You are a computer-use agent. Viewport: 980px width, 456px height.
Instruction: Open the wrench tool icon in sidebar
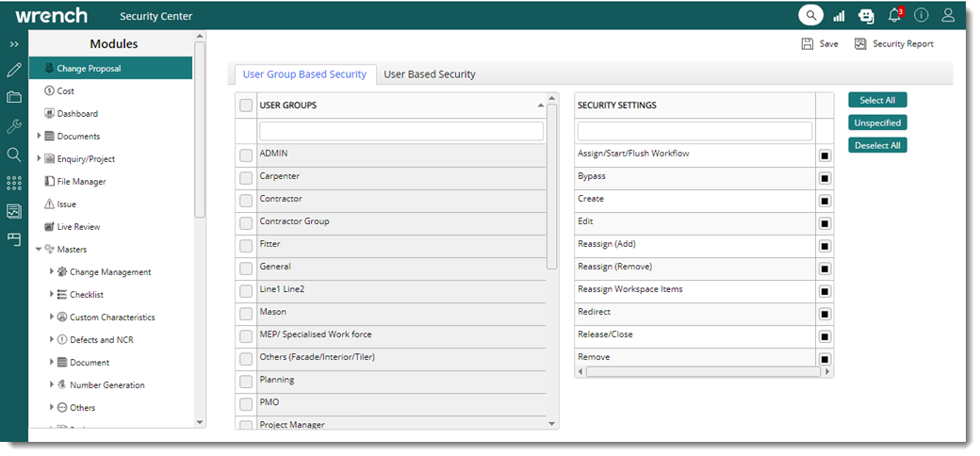point(14,126)
